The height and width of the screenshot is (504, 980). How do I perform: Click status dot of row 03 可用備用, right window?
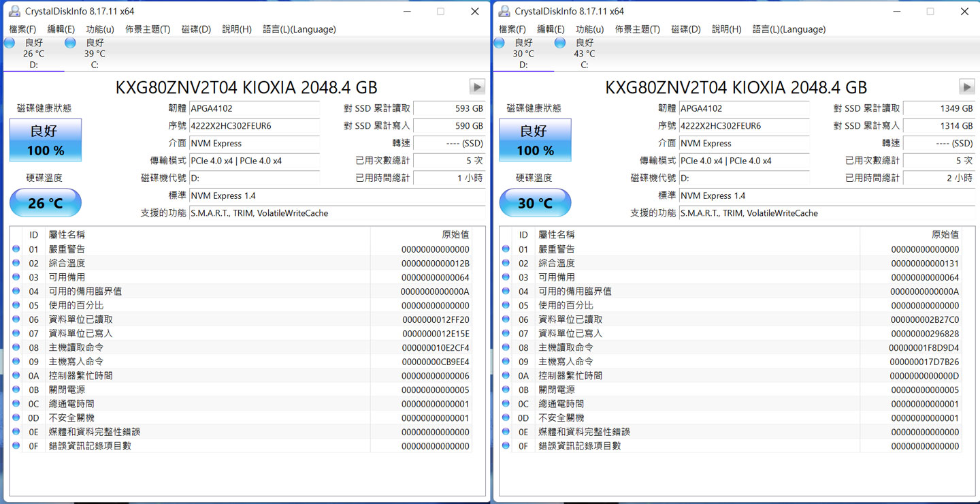pyautogui.click(x=506, y=277)
